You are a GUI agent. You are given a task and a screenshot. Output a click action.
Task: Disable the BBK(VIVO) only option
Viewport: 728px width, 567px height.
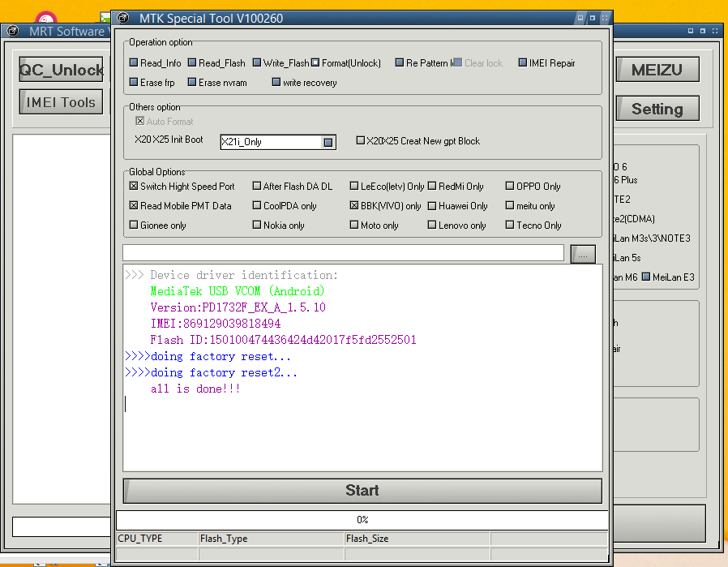354,206
